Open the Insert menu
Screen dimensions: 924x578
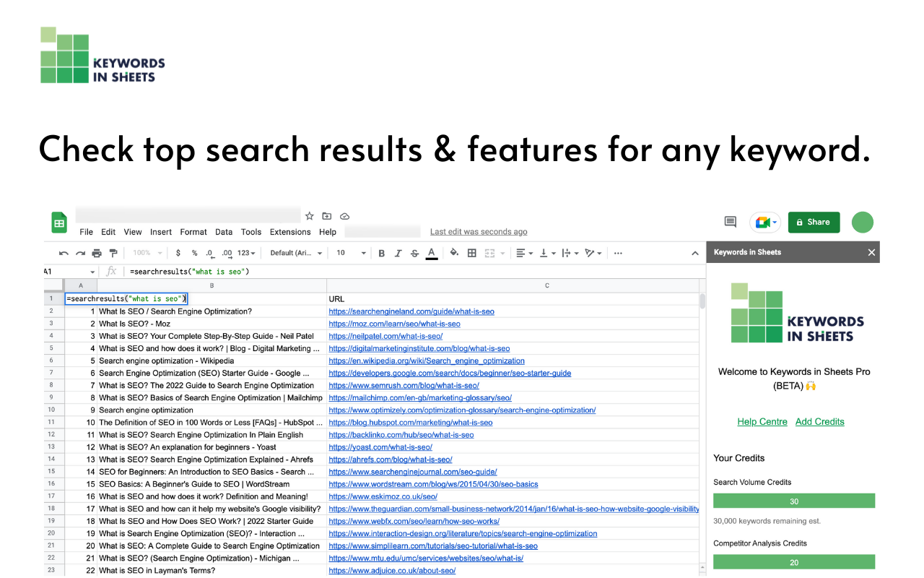161,232
